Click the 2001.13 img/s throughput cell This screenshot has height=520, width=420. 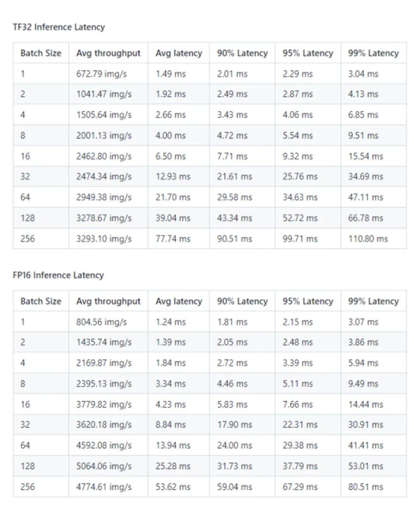coord(104,135)
